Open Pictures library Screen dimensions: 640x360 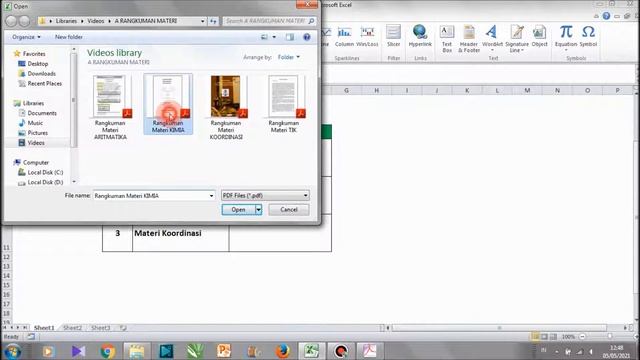tap(38, 133)
